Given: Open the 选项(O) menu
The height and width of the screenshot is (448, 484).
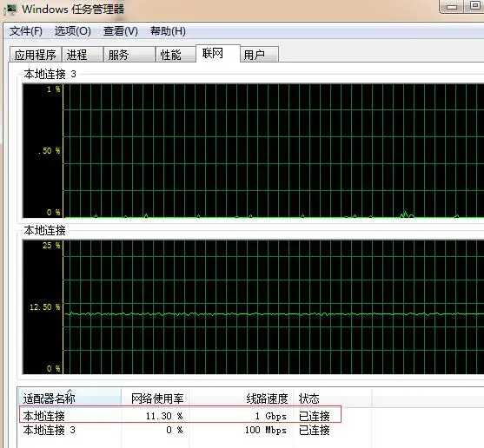Looking at the screenshot, I should click(x=72, y=31).
